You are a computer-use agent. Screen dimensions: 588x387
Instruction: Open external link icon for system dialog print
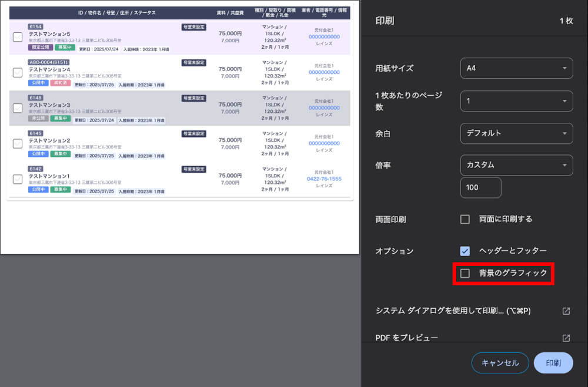[x=566, y=311]
